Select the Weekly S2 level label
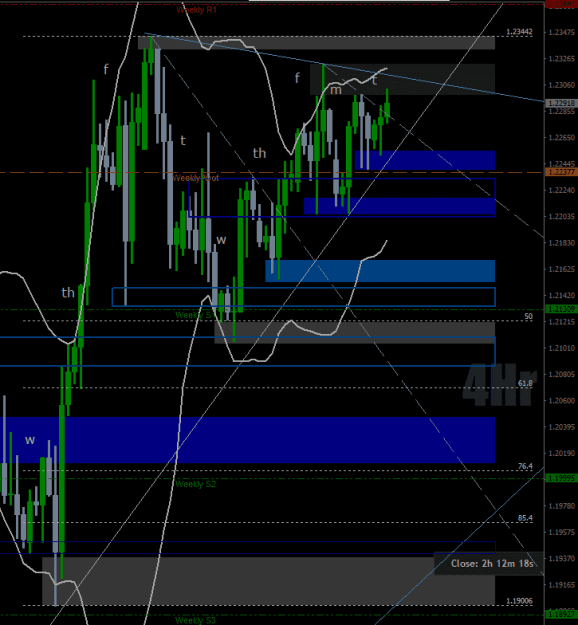 point(195,484)
